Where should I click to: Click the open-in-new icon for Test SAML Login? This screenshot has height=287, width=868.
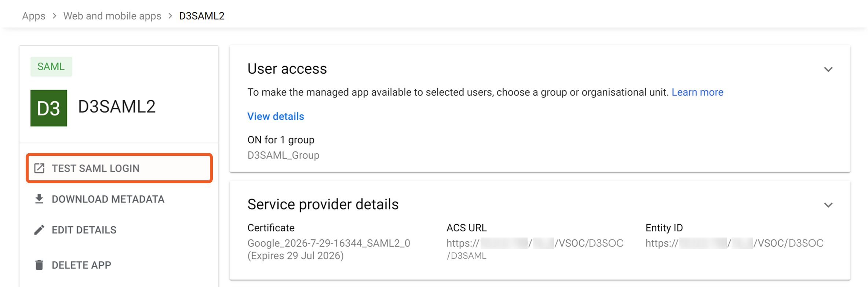pos(39,168)
